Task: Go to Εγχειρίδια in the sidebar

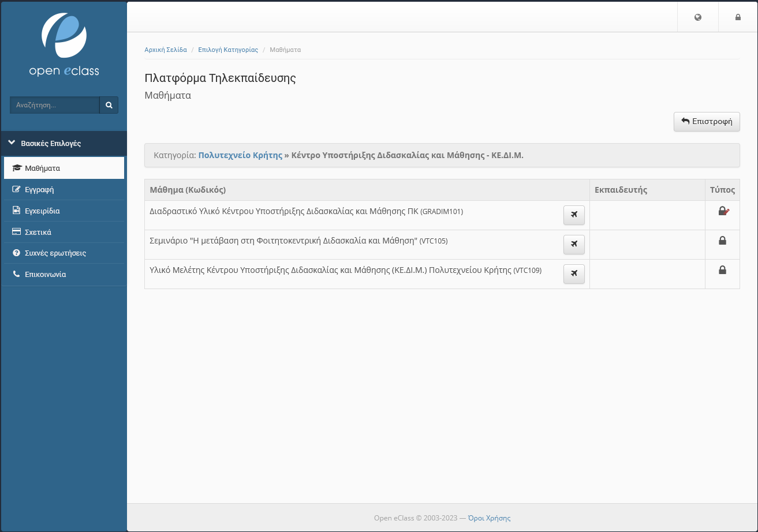Action: click(42, 211)
